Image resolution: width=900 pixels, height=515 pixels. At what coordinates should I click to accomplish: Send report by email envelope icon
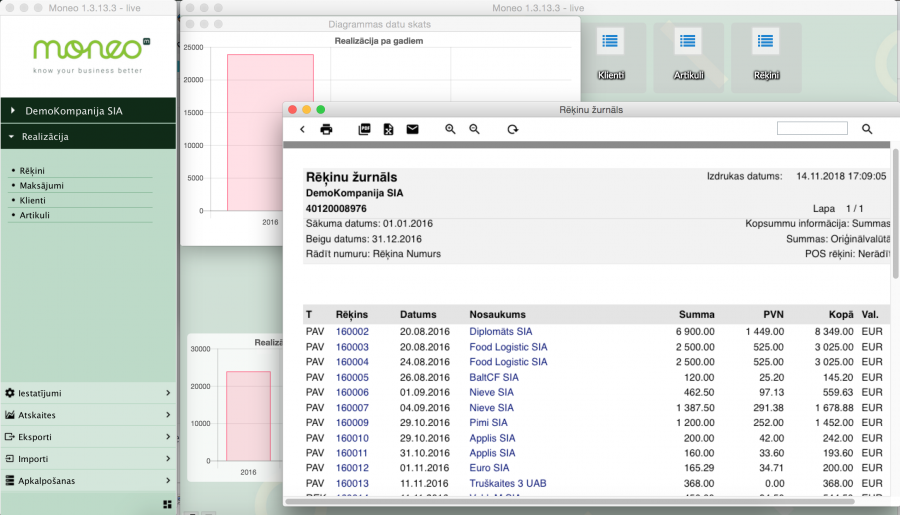[412, 129]
